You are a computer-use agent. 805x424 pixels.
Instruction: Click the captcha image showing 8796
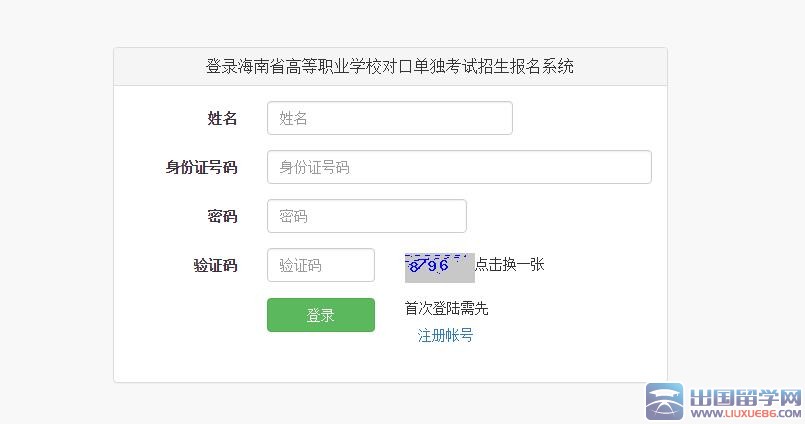(x=439, y=266)
